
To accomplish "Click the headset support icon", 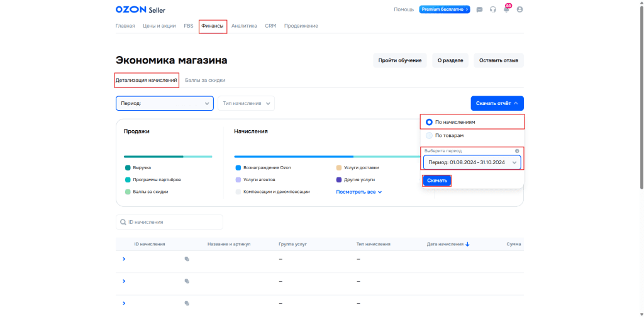I will [493, 9].
